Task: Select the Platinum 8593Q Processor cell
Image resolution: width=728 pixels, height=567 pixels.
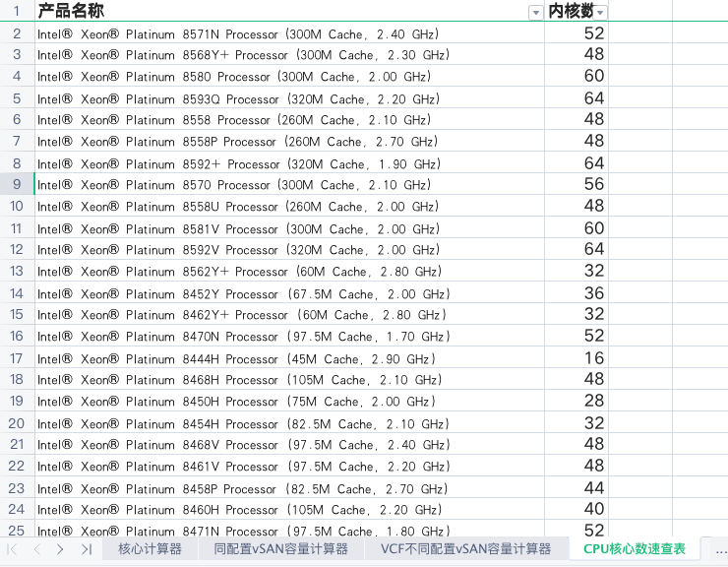Action: pyautogui.click(x=289, y=98)
